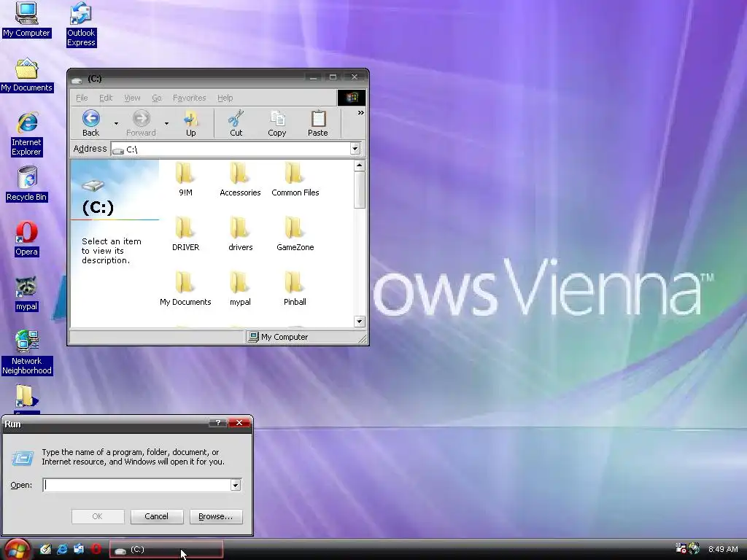Open the My Computer desktop icon
This screenshot has height=560, width=747.
(26, 20)
